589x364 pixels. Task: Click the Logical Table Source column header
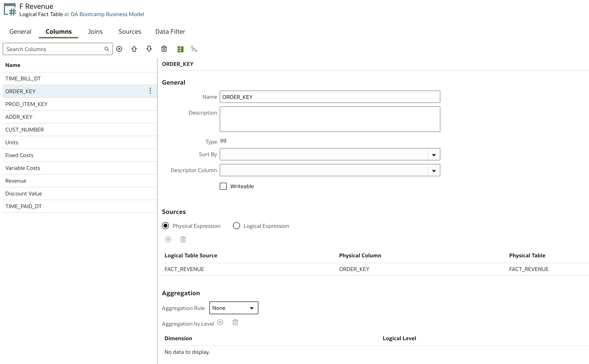point(191,255)
